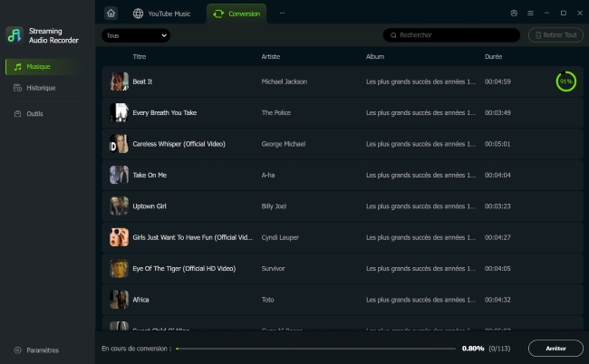The image size is (589, 364).
Task: Click artist Michael Jackson
Action: [x=285, y=81]
